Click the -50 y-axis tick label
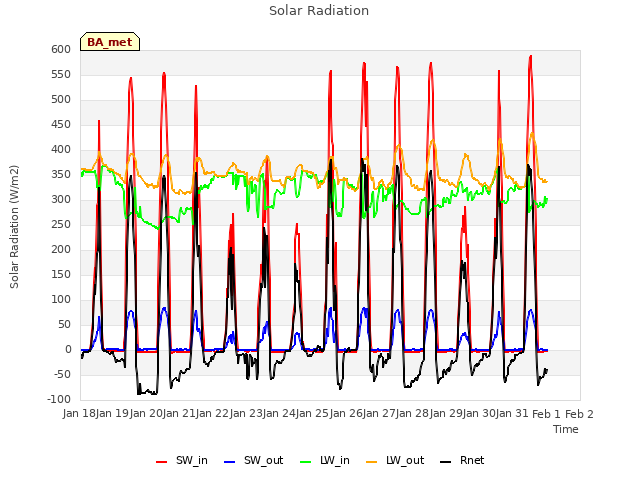The height and width of the screenshot is (480, 640). tap(62, 375)
